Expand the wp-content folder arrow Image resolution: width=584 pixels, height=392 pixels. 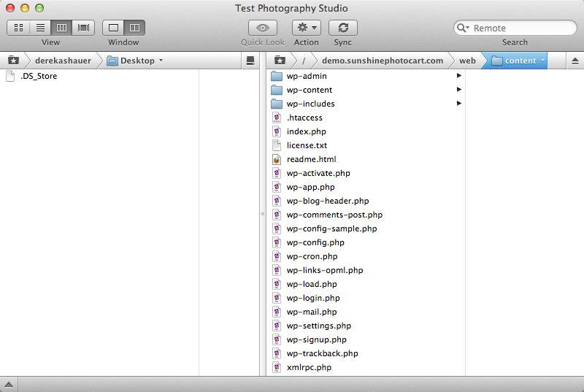point(459,89)
